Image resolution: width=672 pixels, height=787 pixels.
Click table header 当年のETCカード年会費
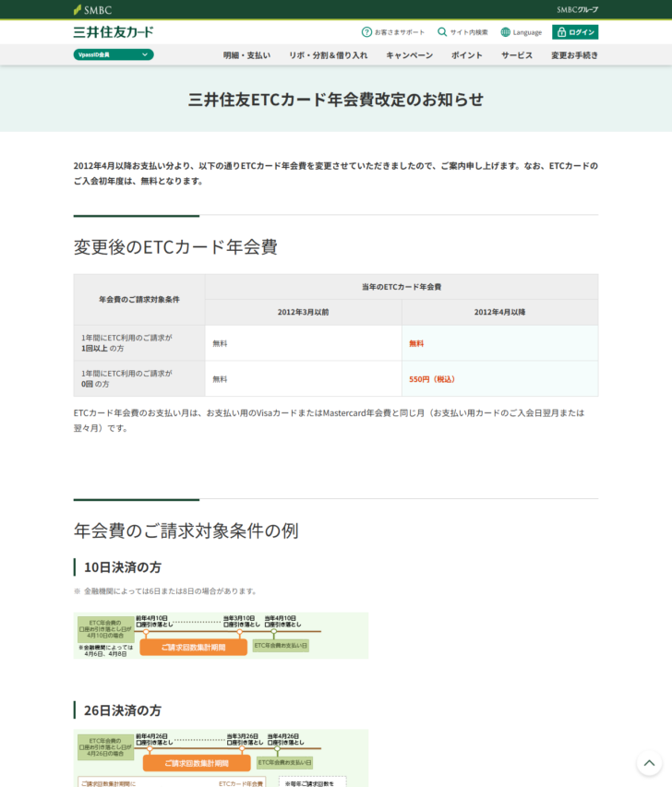402,287
